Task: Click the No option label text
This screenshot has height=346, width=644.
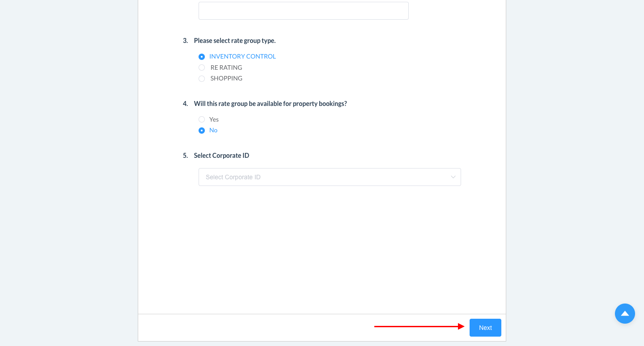Action: 213,130
